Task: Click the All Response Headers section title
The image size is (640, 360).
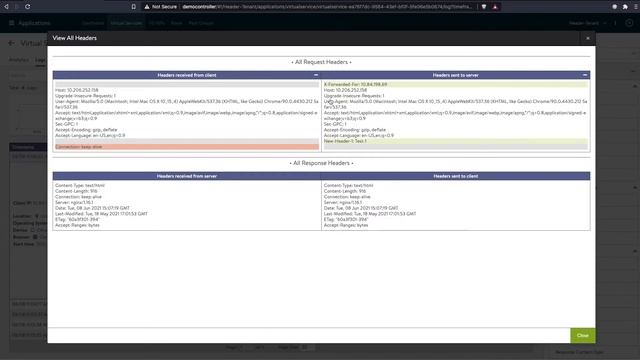Action: [321, 163]
